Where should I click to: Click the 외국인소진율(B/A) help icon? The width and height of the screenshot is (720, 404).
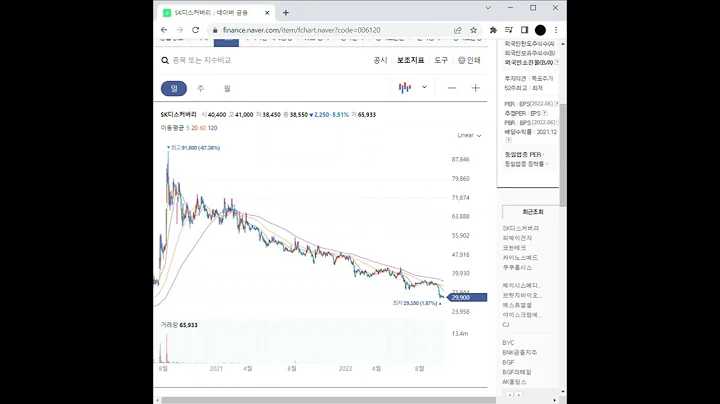click(557, 62)
